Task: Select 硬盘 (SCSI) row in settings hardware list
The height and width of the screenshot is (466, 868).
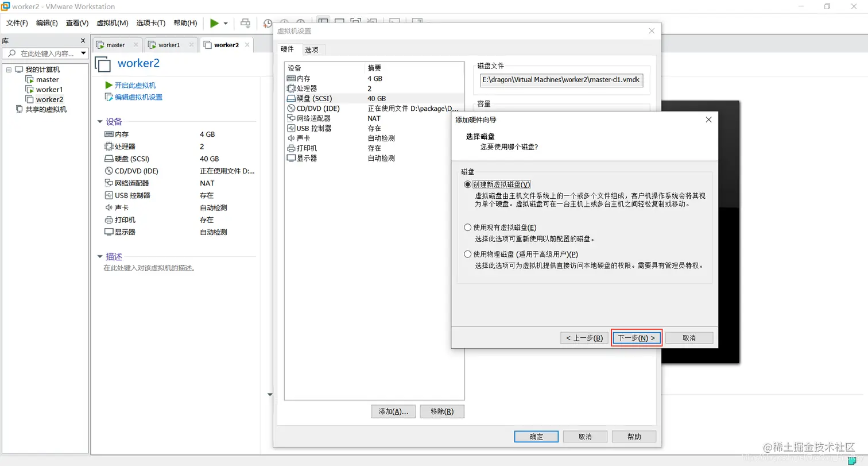Action: 374,98
